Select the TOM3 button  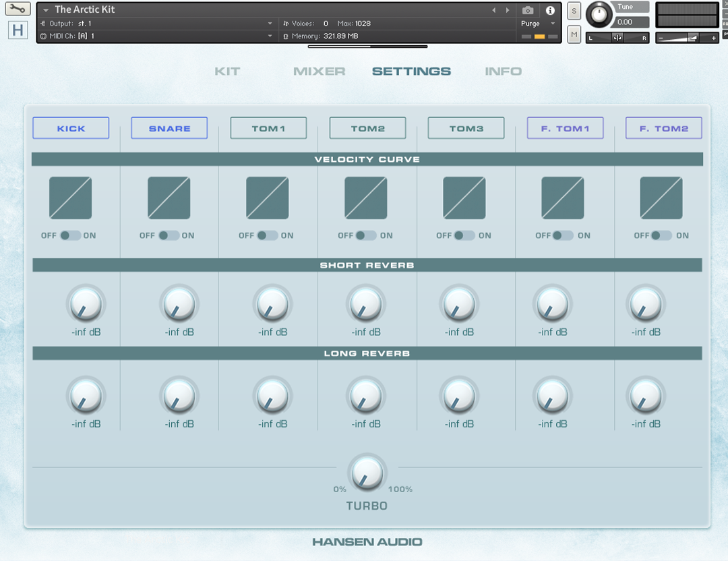pyautogui.click(x=466, y=128)
